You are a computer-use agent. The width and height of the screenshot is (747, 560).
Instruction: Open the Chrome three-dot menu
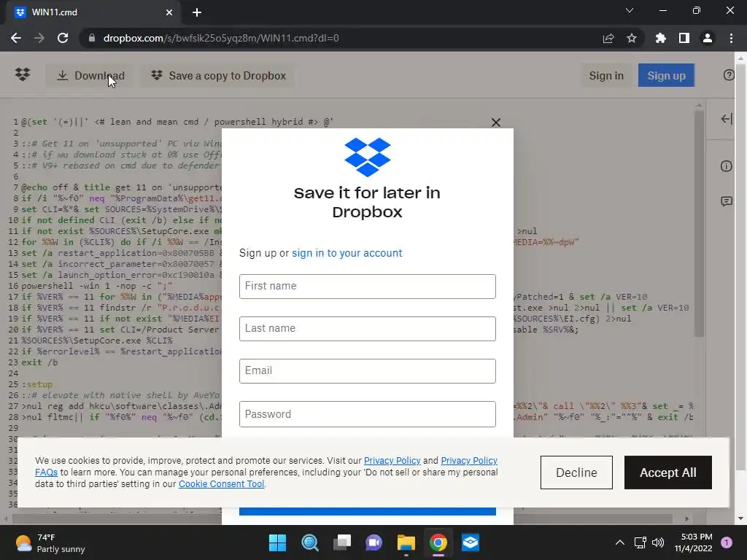(x=731, y=38)
